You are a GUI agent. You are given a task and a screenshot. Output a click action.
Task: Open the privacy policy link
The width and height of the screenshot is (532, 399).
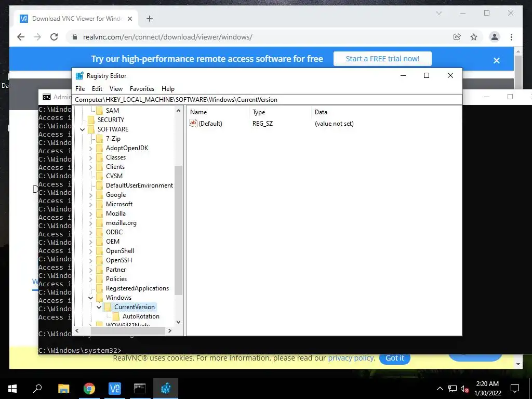tap(351, 358)
